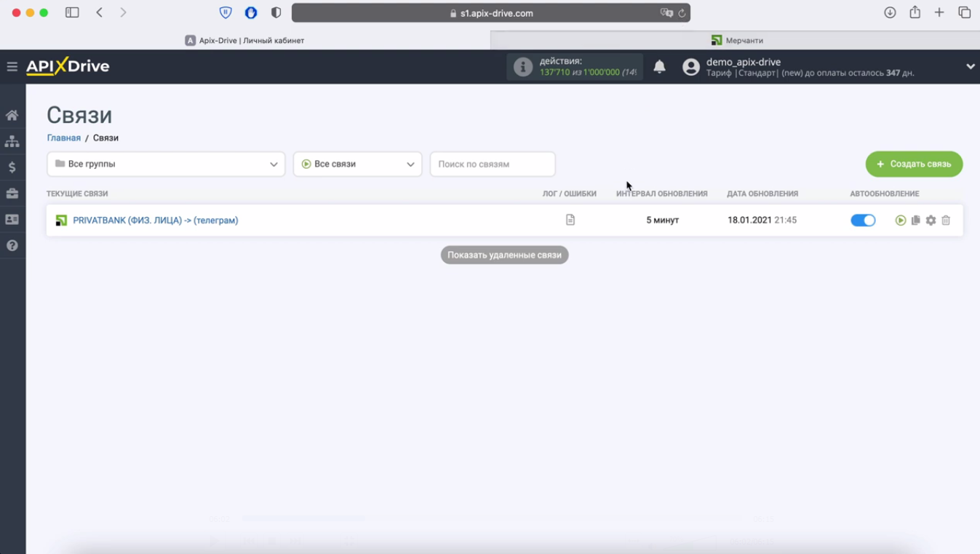Screen dimensions: 980x554
Task: Disable auto-update toggle for PRIVATBANK connection
Action: [x=863, y=220]
